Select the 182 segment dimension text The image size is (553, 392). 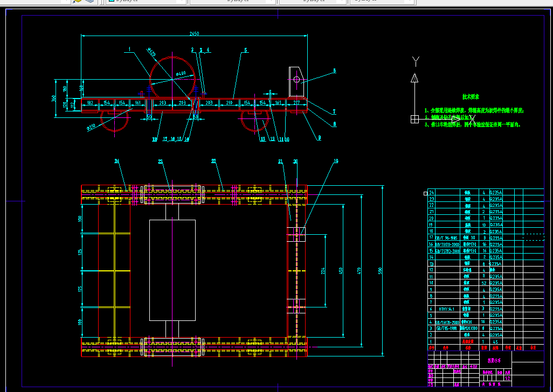coord(90,103)
